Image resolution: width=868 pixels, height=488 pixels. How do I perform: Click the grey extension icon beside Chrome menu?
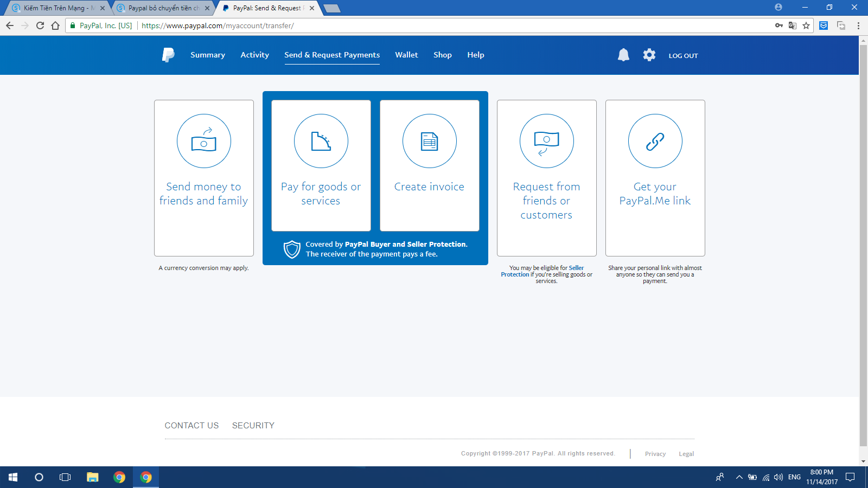pyautogui.click(x=841, y=25)
